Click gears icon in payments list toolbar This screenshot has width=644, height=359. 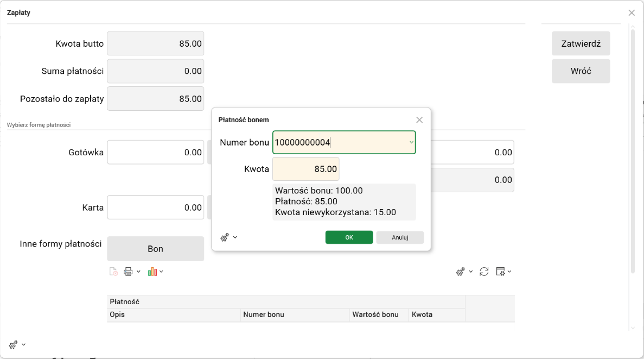click(x=461, y=272)
